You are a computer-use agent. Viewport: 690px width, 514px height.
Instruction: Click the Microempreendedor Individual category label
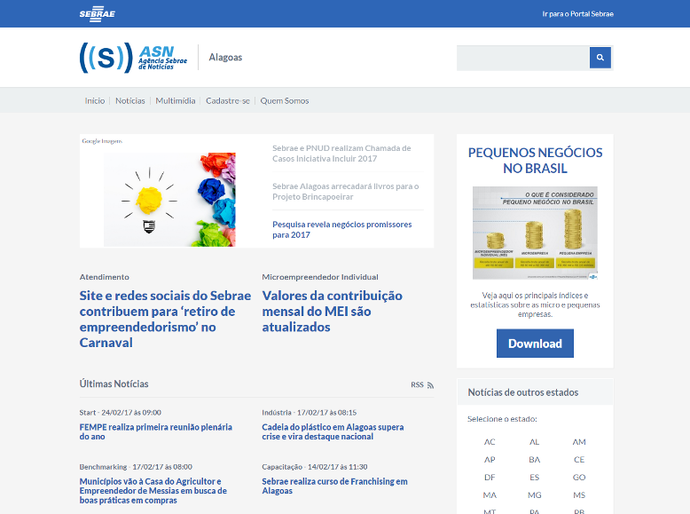click(x=320, y=277)
